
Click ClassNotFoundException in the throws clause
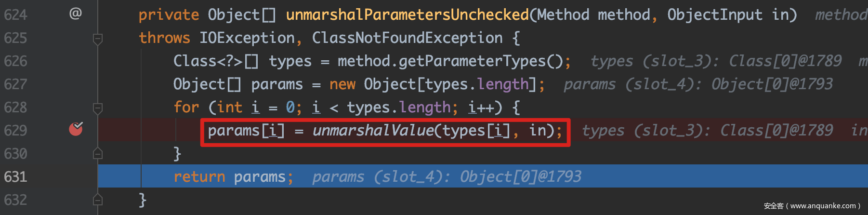pyautogui.click(x=407, y=38)
